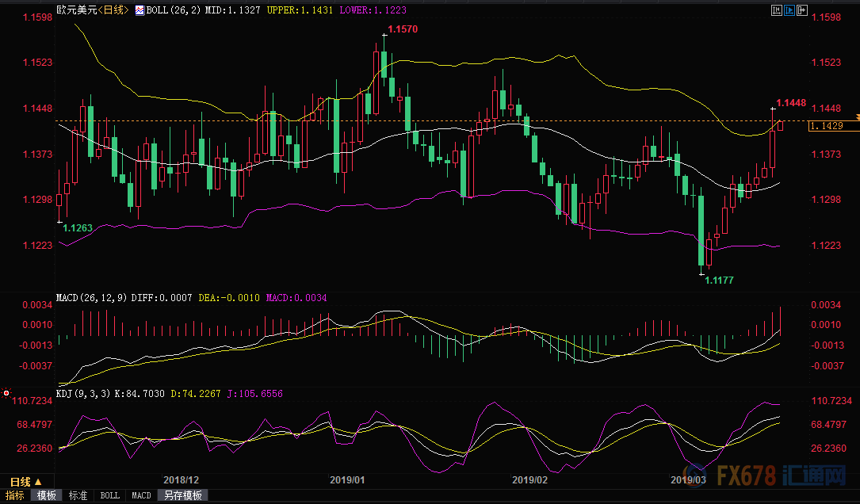Switch to the 指标 tab
Image resolution: width=860 pixels, height=504 pixels.
click(x=15, y=495)
